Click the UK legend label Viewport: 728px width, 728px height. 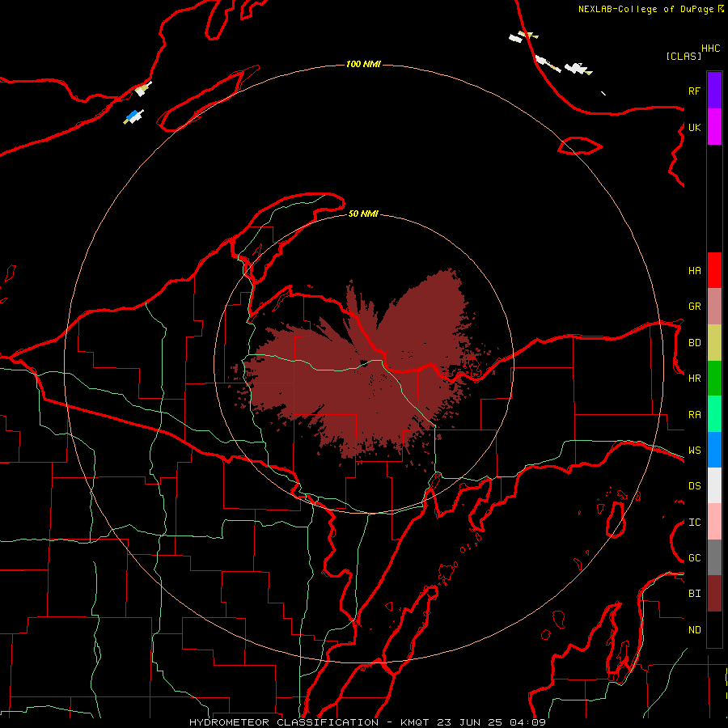tap(694, 127)
